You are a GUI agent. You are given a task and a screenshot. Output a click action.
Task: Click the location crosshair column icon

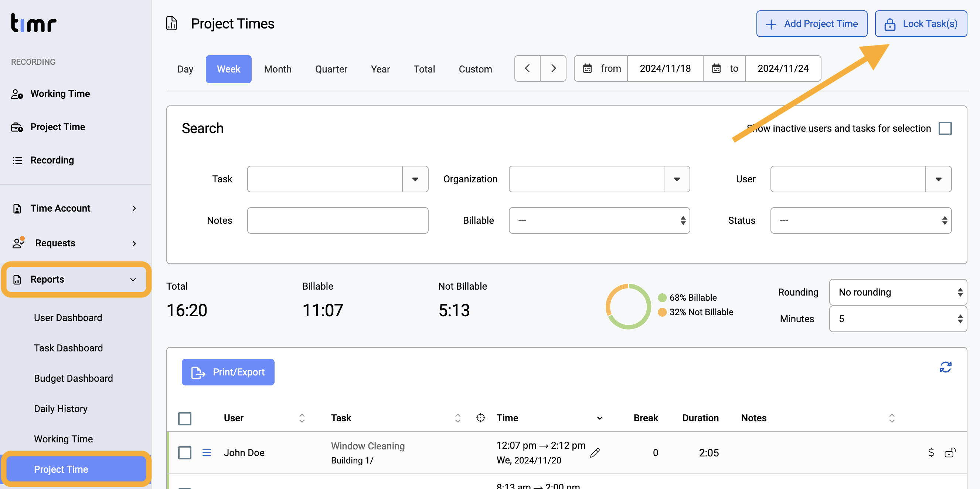tap(480, 418)
